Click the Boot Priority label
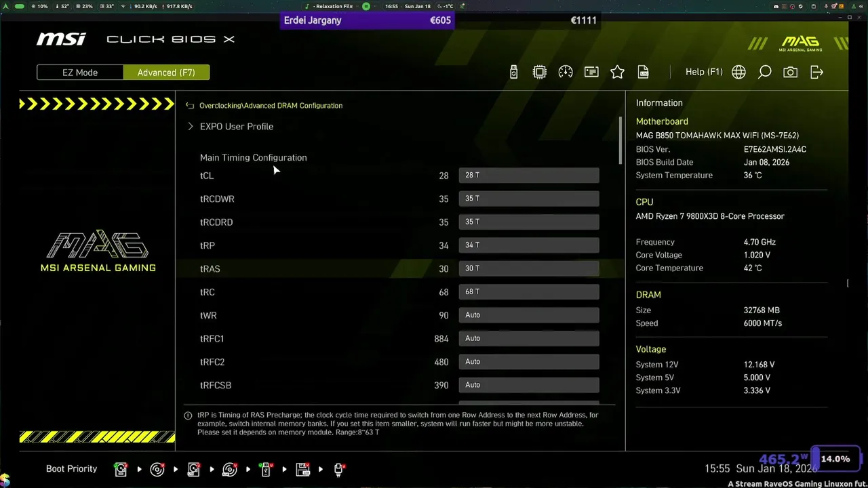 (71, 469)
